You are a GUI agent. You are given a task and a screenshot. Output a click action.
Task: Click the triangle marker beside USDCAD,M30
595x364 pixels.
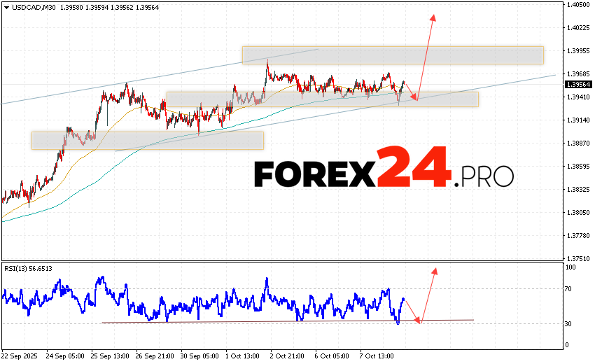[6, 7]
